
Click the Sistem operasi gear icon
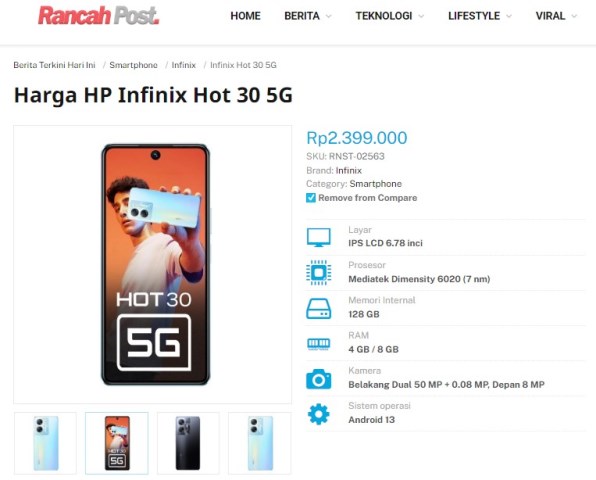[319, 414]
